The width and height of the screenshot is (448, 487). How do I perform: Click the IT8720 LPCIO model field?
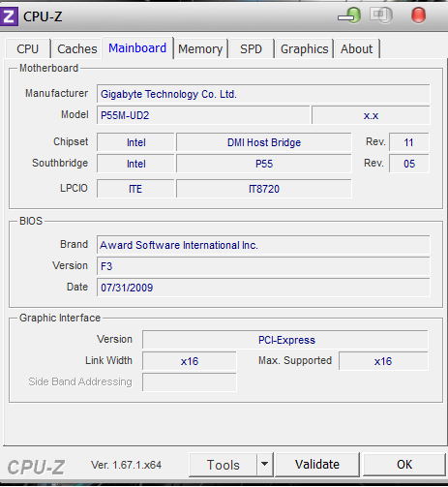264,189
